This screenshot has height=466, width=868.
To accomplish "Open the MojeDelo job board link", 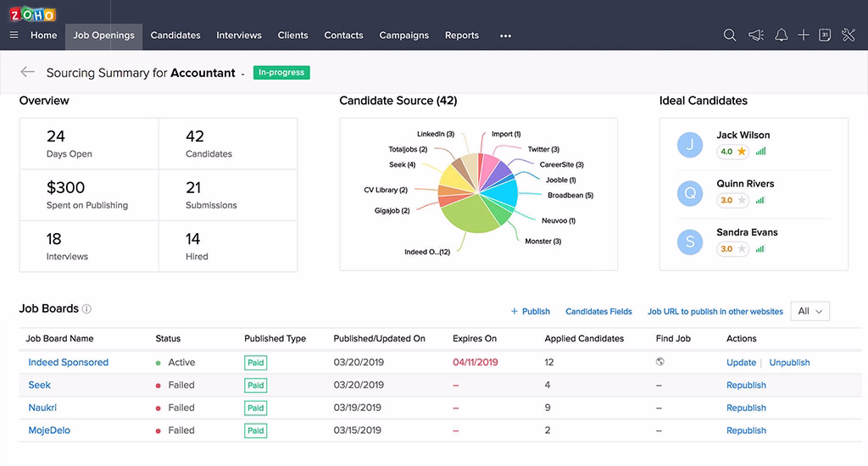I will 49,430.
